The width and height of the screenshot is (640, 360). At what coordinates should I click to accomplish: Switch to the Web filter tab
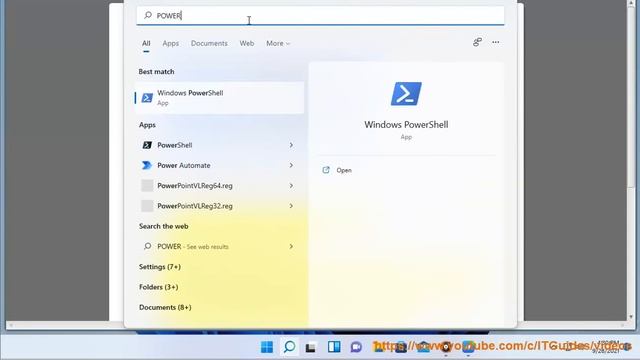[247, 43]
